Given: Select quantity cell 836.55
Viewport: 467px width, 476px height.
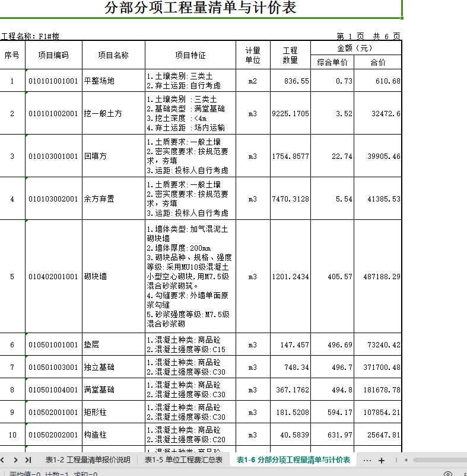Looking at the screenshot, I should pyautogui.click(x=290, y=81).
